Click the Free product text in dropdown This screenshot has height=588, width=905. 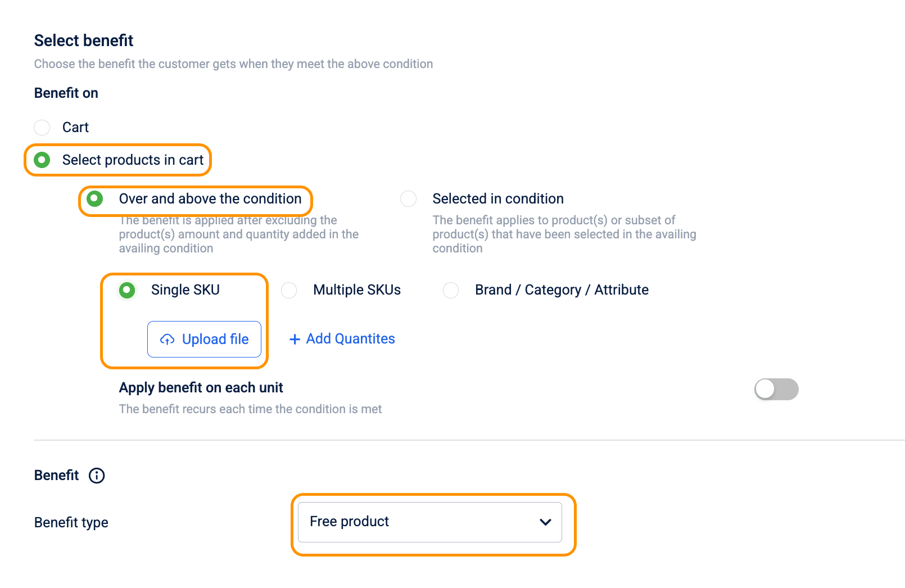pos(349,522)
